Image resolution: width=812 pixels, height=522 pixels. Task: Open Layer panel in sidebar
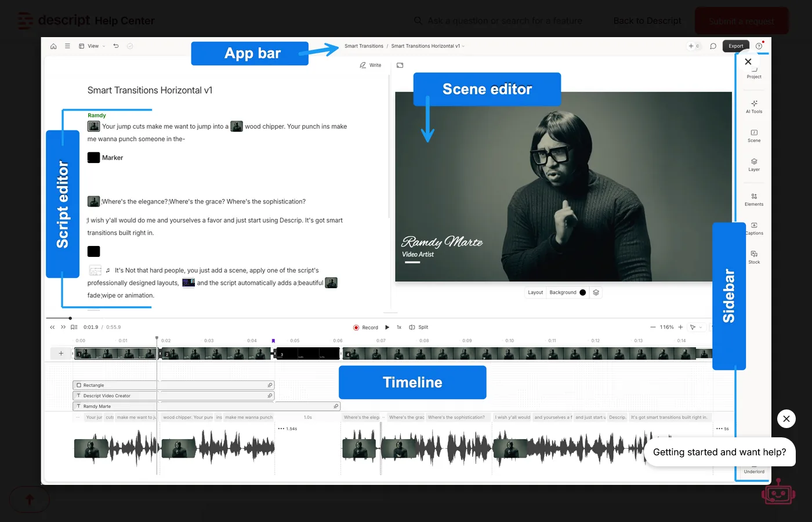[x=754, y=165]
